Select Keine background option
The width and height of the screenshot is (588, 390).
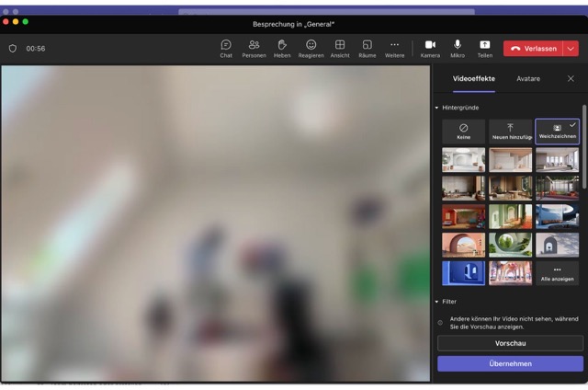click(463, 132)
